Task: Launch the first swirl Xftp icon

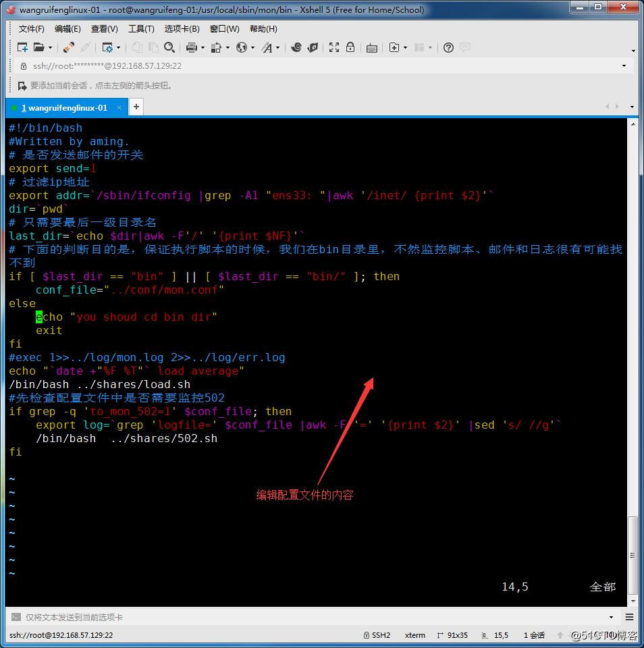Action: click(296, 47)
